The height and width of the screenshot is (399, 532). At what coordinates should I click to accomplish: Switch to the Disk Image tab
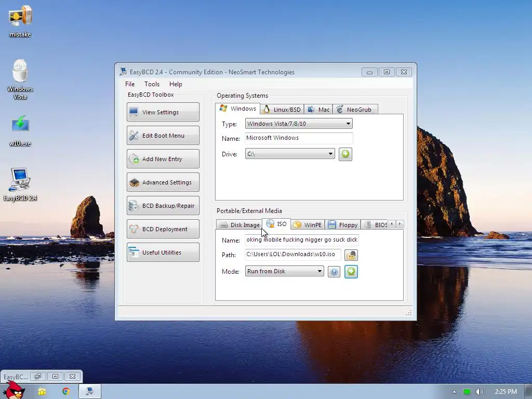pos(240,224)
